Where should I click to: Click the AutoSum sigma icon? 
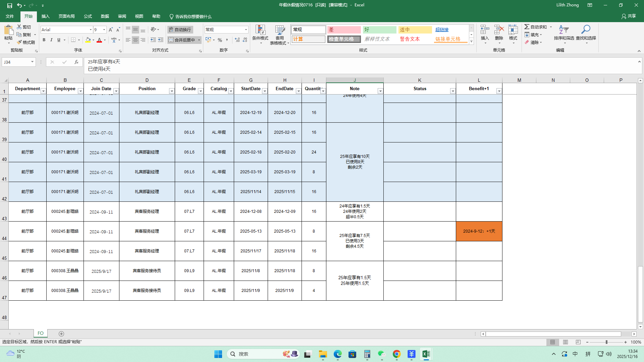click(527, 27)
